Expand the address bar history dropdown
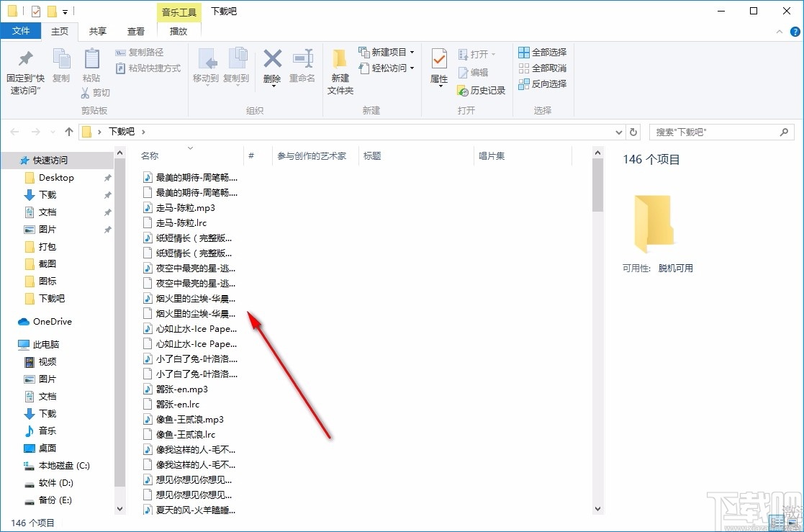804x532 pixels. (x=618, y=132)
